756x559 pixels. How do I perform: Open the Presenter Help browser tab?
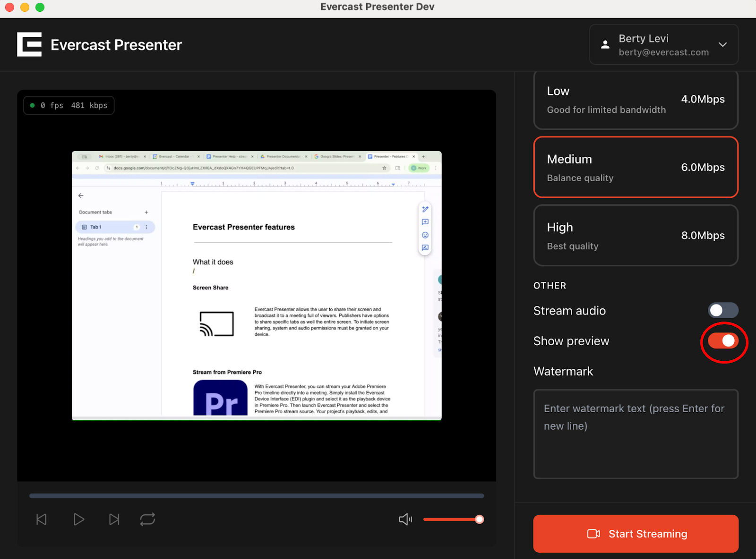229,156
